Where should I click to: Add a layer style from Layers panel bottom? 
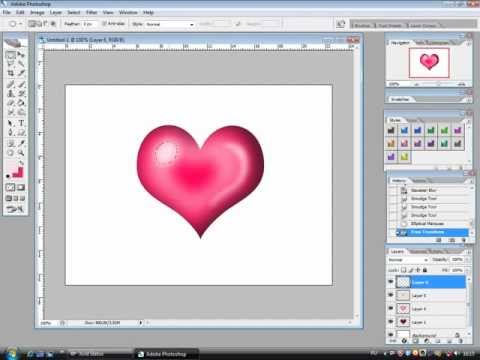[404, 341]
